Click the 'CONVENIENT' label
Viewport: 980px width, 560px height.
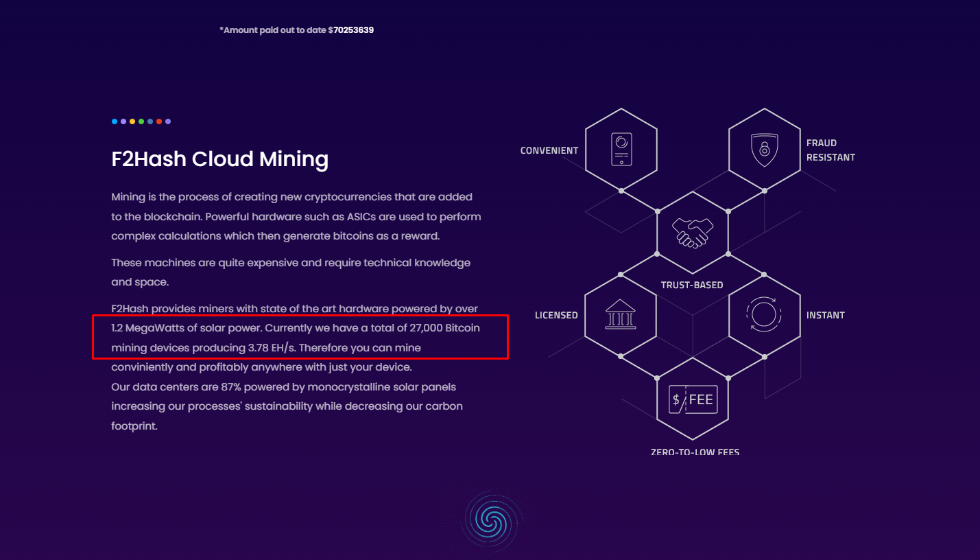pyautogui.click(x=549, y=150)
